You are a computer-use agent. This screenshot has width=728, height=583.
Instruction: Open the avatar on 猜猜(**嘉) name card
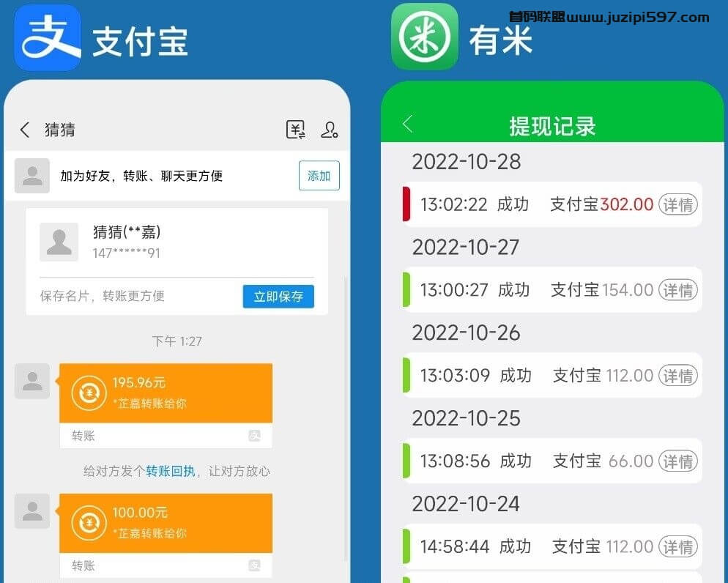[59, 242]
